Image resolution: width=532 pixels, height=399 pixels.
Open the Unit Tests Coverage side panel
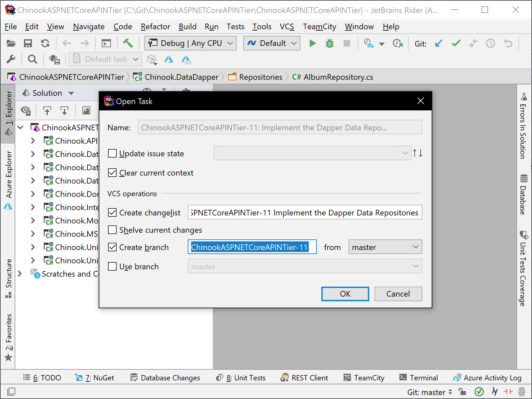pyautogui.click(x=523, y=268)
